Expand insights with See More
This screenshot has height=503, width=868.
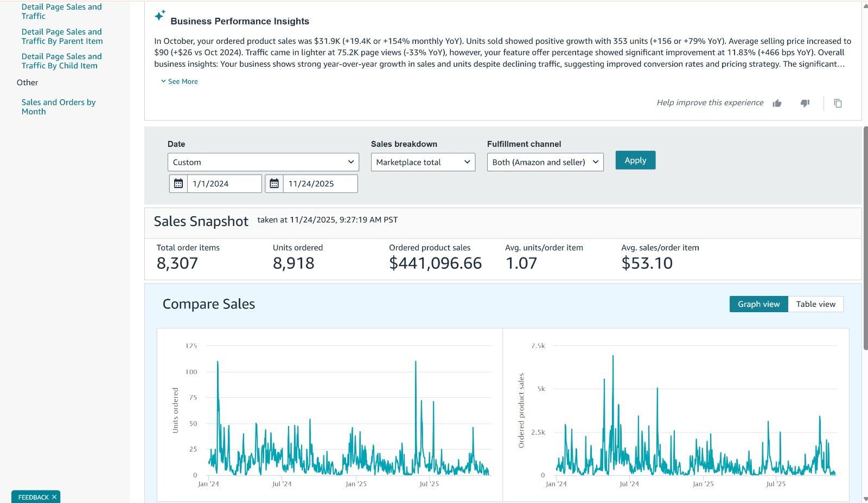(x=180, y=81)
